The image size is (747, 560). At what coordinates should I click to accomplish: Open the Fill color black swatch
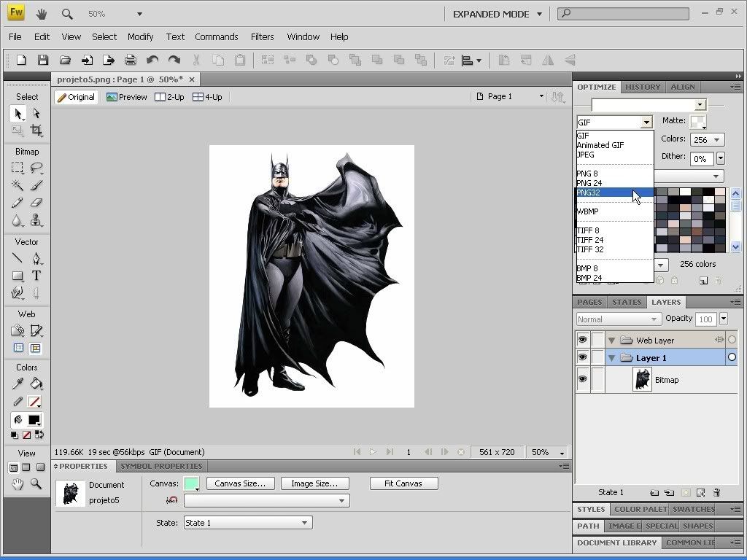tap(34, 420)
